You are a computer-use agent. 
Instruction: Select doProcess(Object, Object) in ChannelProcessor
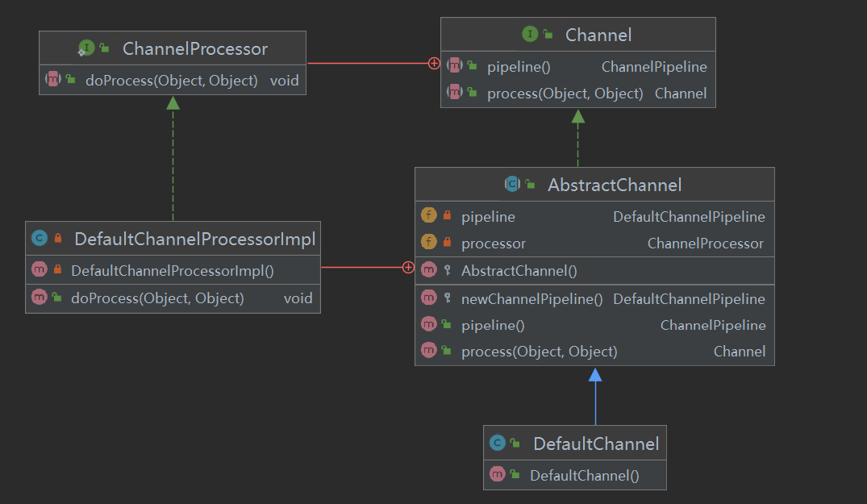[x=171, y=80]
